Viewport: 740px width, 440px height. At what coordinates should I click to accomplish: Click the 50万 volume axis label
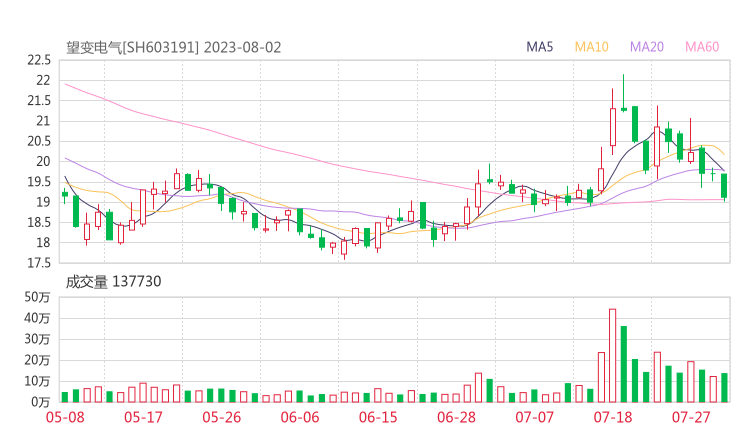coord(37,297)
